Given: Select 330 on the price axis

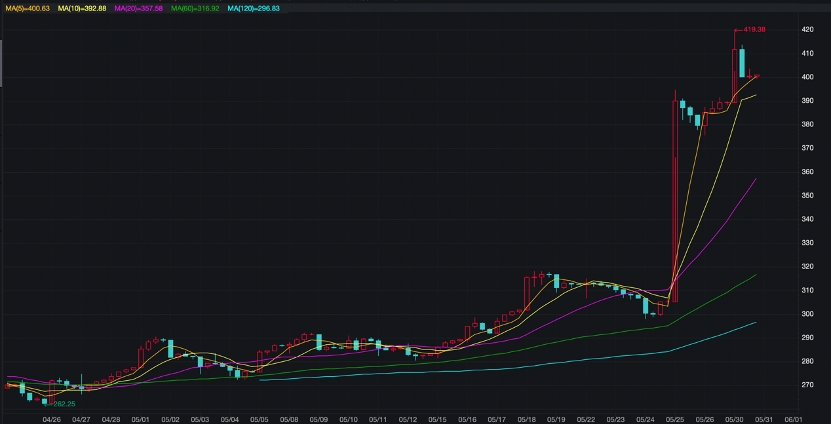Looking at the screenshot, I should tap(808, 243).
